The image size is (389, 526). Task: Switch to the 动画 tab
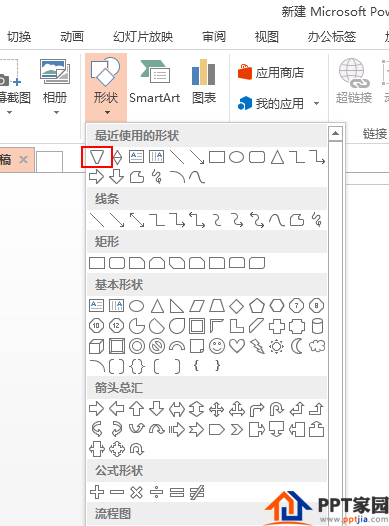[72, 36]
